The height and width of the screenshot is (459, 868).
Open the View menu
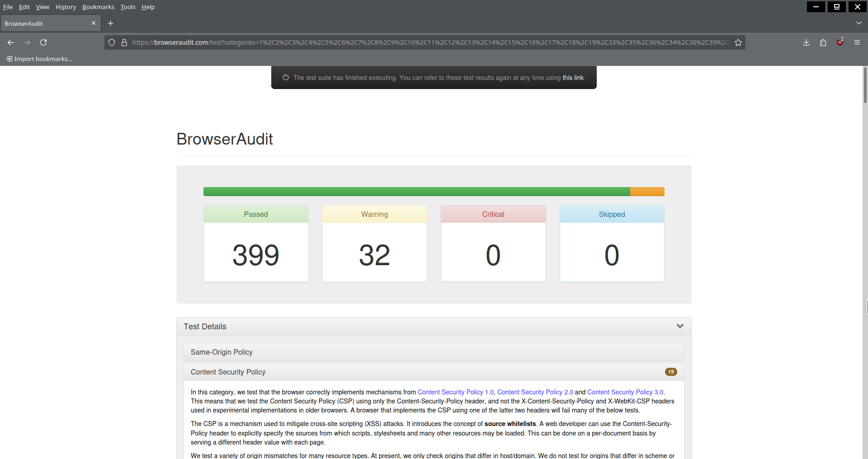click(42, 7)
